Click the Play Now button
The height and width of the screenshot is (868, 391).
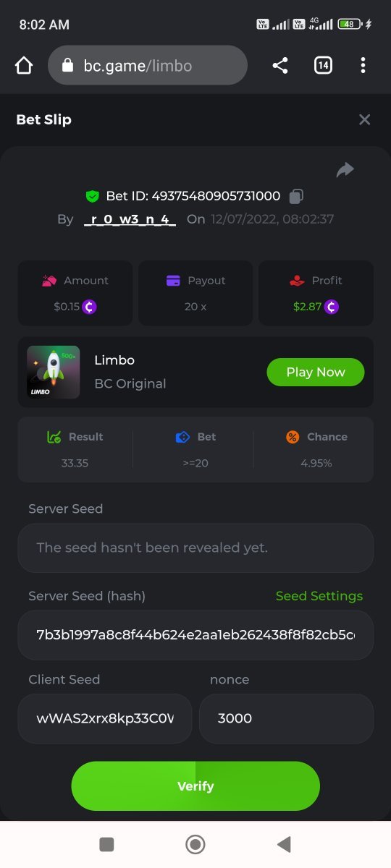pyautogui.click(x=316, y=372)
